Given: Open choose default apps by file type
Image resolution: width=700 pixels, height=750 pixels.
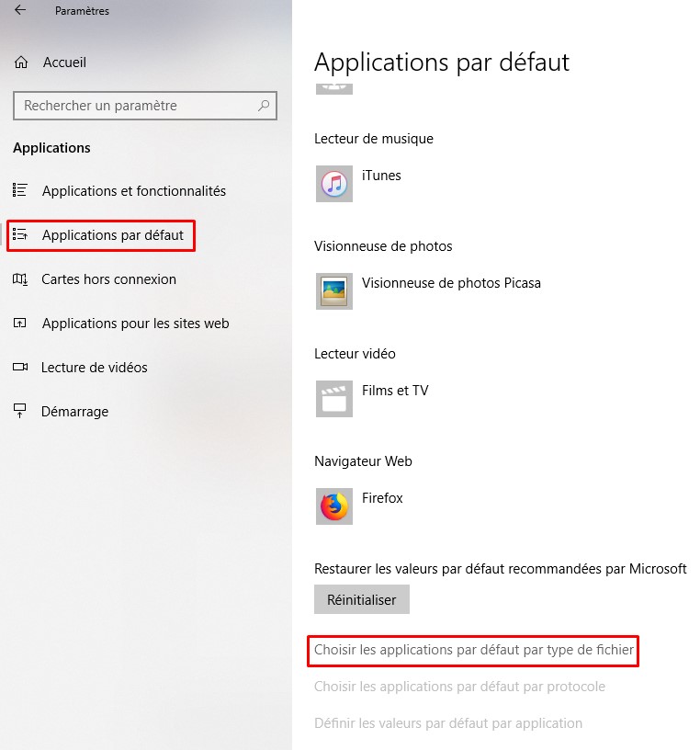Looking at the screenshot, I should 472,650.
